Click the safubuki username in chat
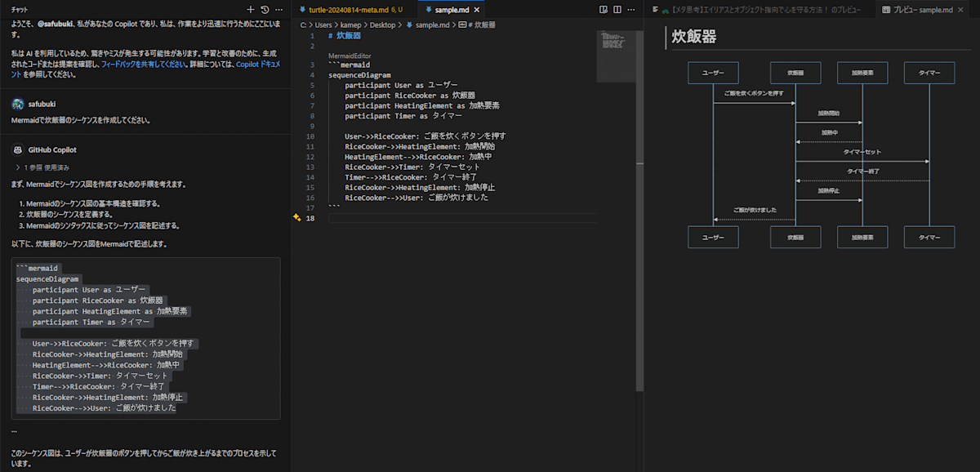Viewport: 980px width, 472px height. point(42,105)
